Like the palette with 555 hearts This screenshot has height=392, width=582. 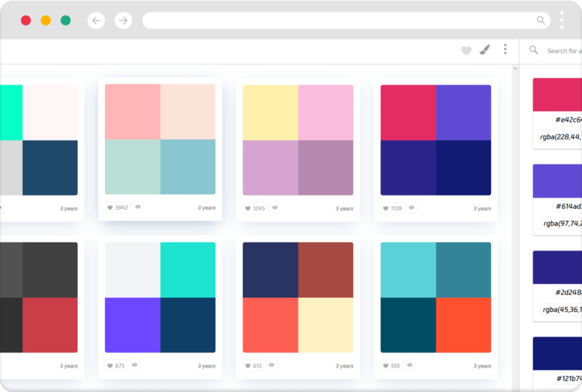pos(391,366)
